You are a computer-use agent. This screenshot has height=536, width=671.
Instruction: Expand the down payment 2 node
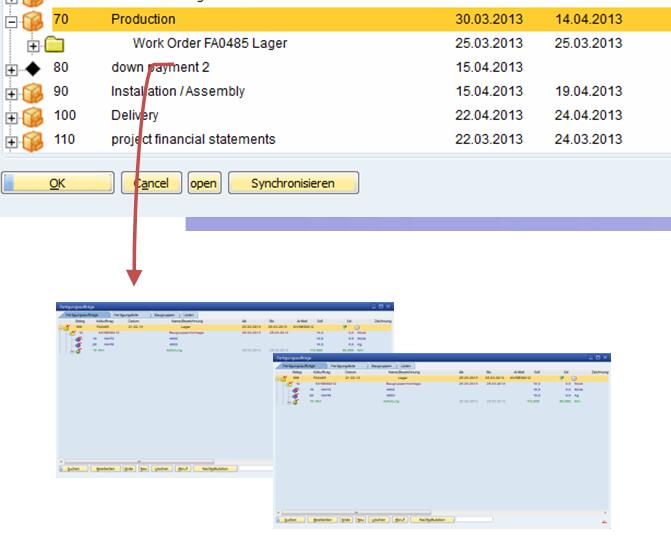pos(12,70)
